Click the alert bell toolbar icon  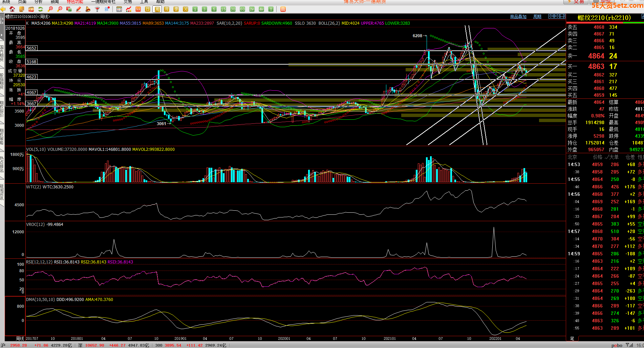[x=88, y=9]
